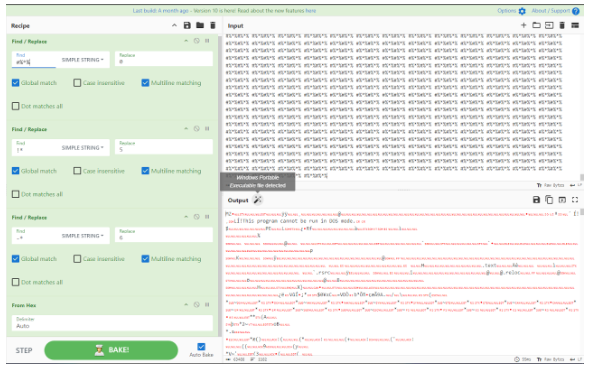Disable the third Find / Replace operation

(x=196, y=217)
